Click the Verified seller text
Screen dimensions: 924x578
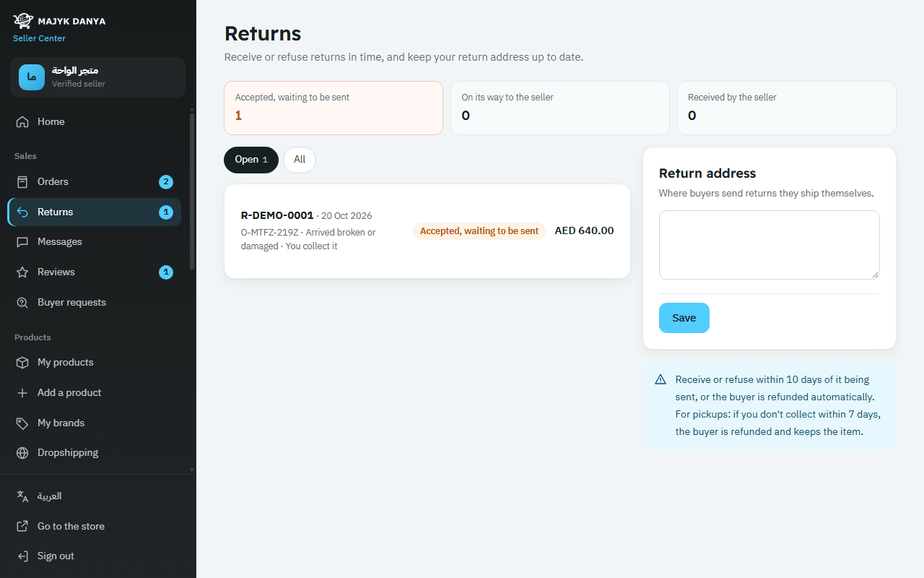click(79, 84)
